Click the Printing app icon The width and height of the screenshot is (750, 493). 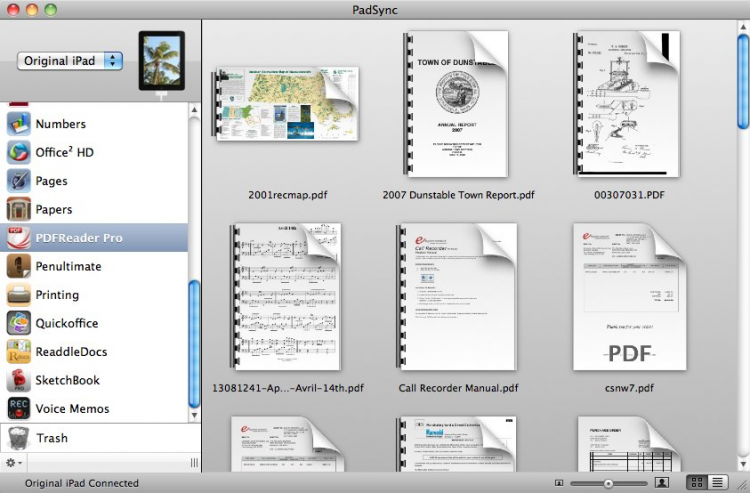[19, 295]
